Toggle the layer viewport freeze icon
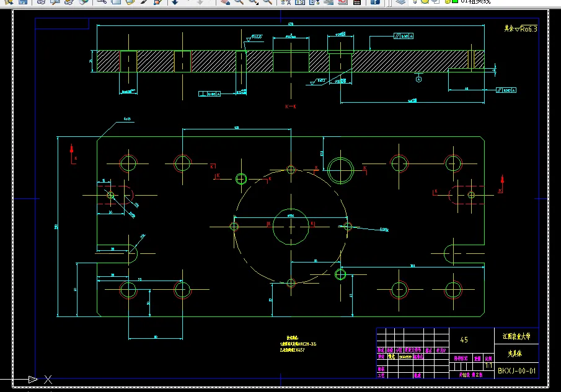561x392 pixels. 435,1
